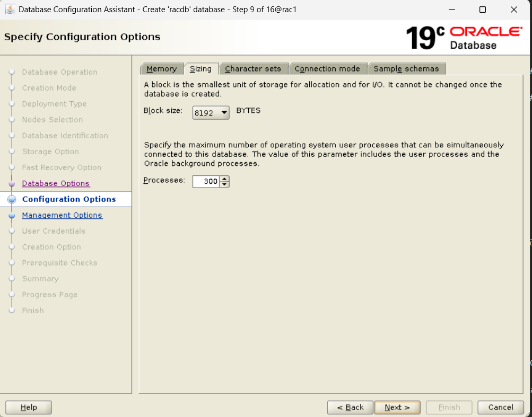Click the Processes label

pyautogui.click(x=164, y=180)
